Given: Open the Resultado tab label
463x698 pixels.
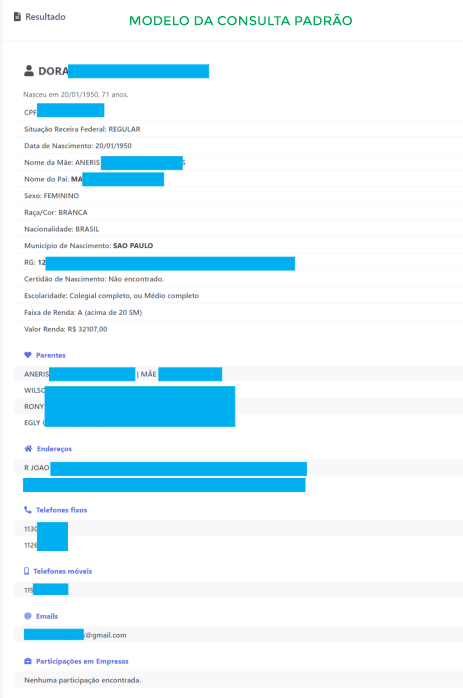Looking at the screenshot, I should pyautogui.click(x=45, y=17).
